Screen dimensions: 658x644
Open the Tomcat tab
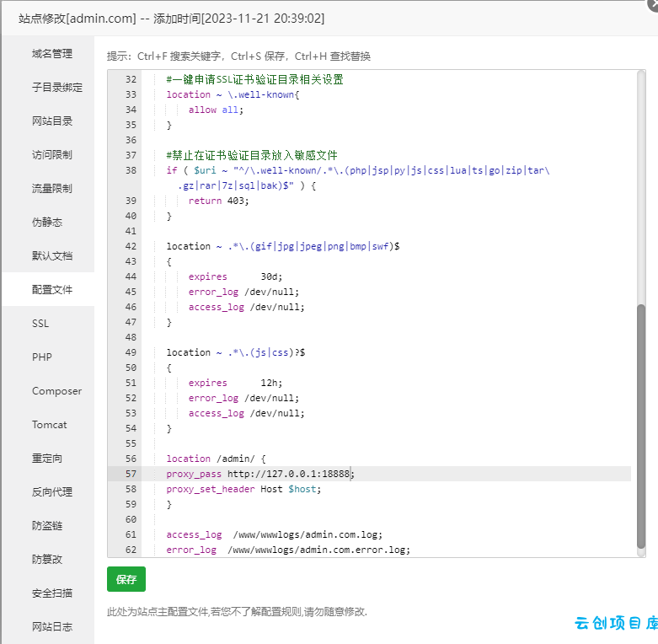tap(49, 425)
